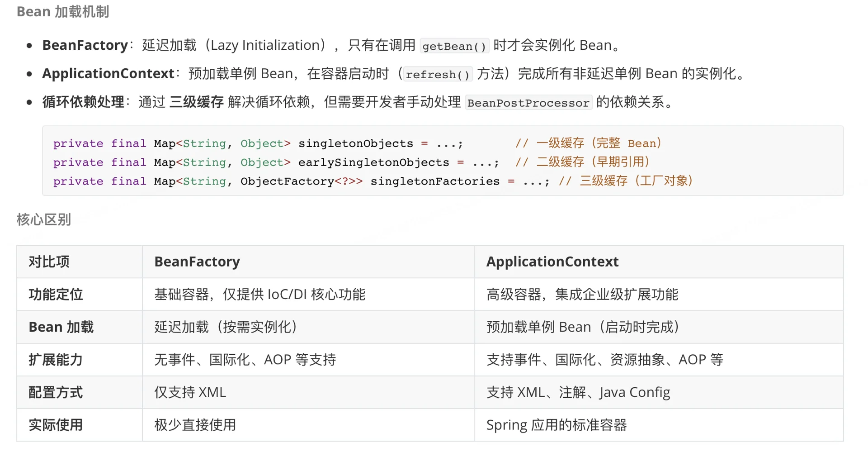
Task: Click the ApplicationContext bullet point label
Action: (107, 73)
